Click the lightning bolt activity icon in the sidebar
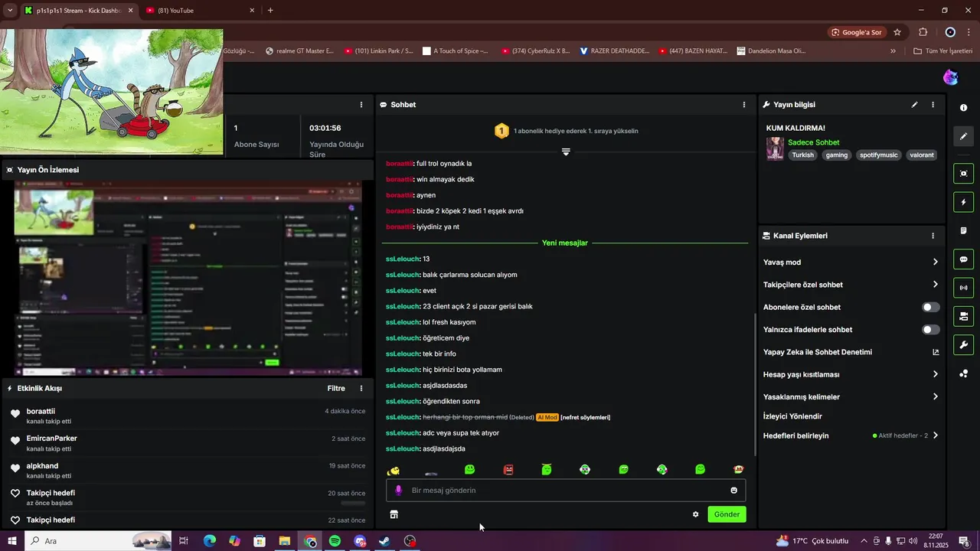 [x=963, y=202]
